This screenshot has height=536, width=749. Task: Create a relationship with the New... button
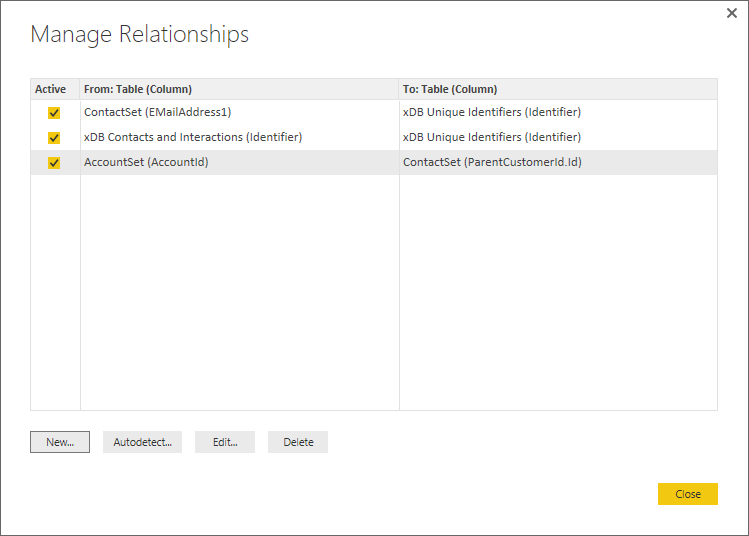click(x=60, y=442)
